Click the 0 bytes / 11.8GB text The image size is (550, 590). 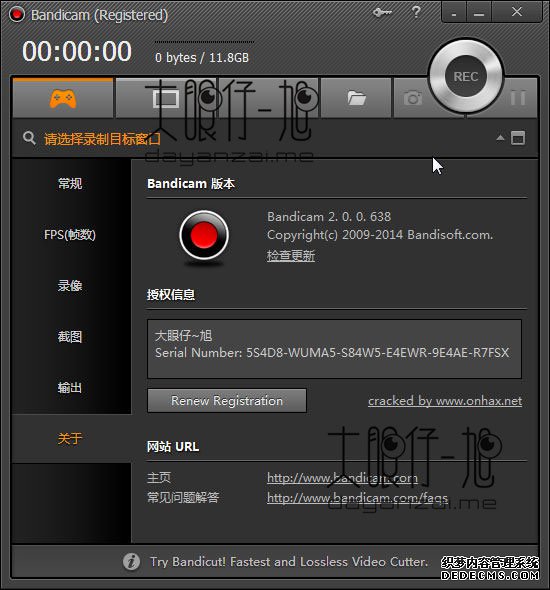[202, 58]
